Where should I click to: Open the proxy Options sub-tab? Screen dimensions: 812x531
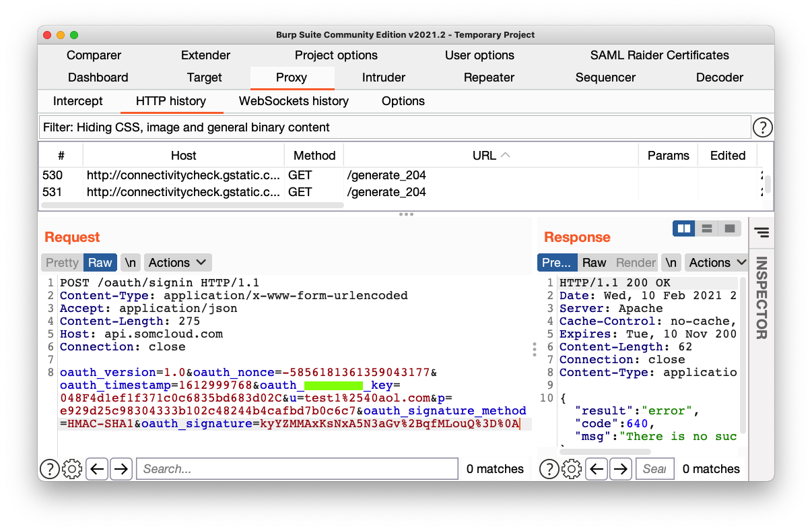pos(403,101)
